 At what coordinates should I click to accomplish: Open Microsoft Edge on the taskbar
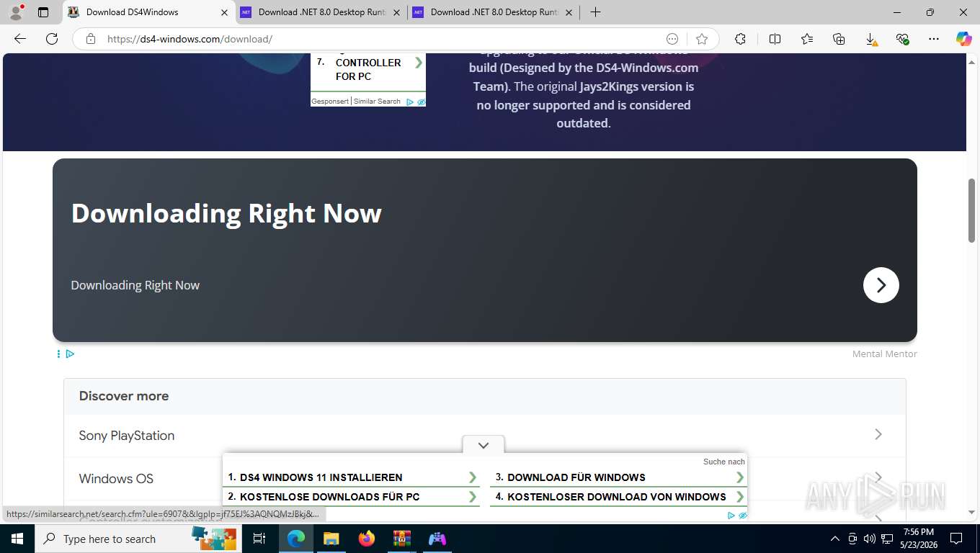[x=295, y=539]
